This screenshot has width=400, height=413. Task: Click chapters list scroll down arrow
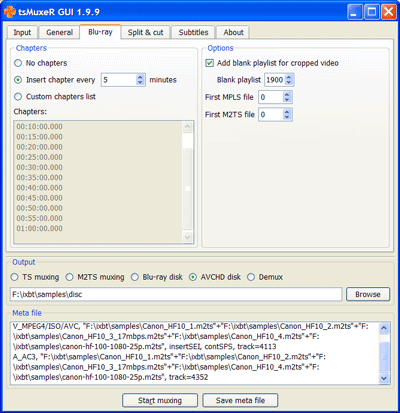[x=188, y=237]
